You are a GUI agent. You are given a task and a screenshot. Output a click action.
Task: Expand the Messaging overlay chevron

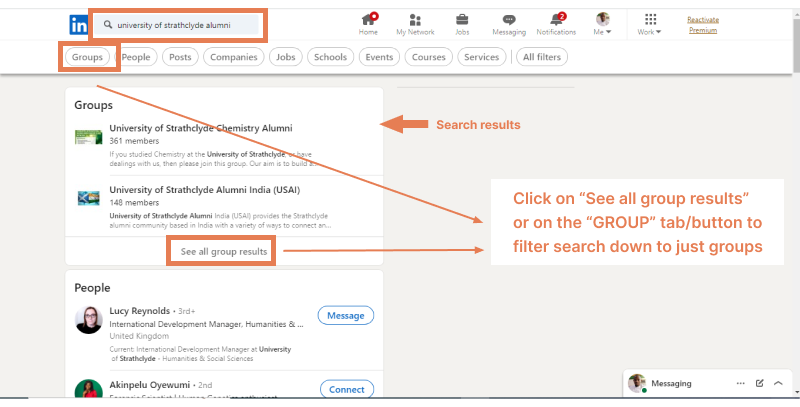click(778, 383)
